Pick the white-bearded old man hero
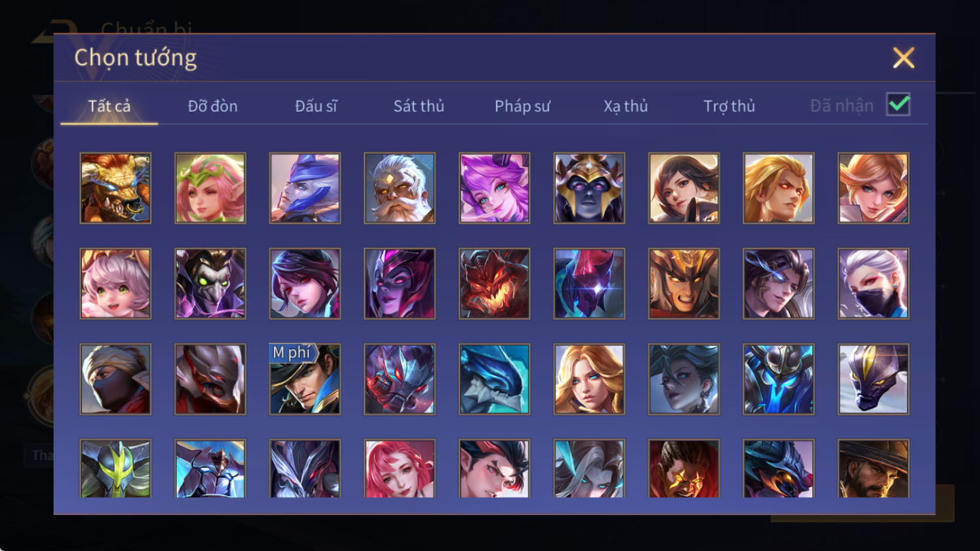The width and height of the screenshot is (980, 551). 400,188
